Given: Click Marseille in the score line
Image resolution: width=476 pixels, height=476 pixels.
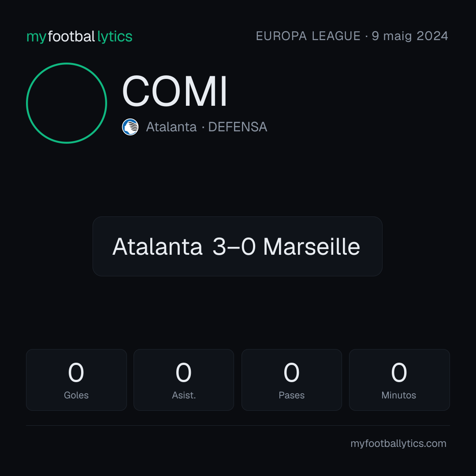Looking at the screenshot, I should tap(312, 246).
